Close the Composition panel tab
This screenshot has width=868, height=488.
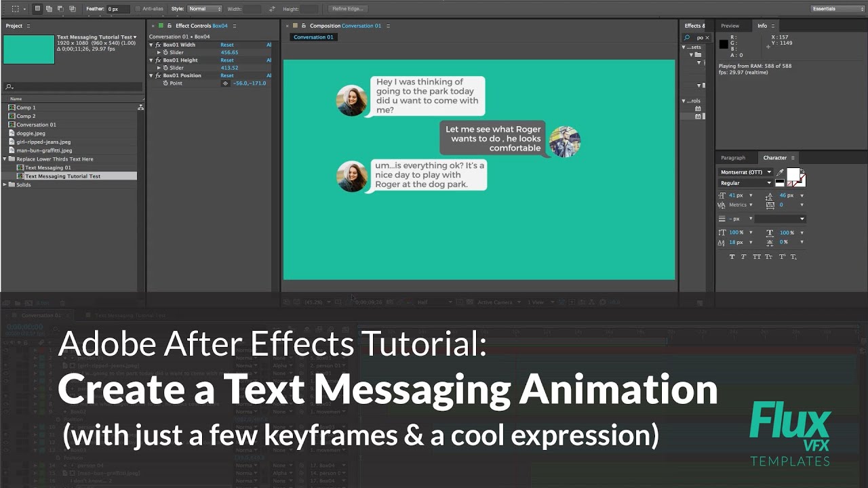[x=288, y=26]
